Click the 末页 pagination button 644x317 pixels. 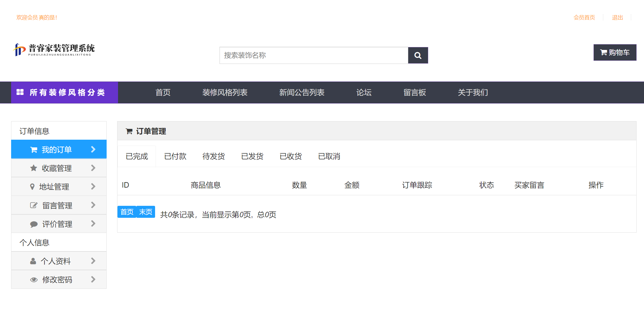pos(145,212)
